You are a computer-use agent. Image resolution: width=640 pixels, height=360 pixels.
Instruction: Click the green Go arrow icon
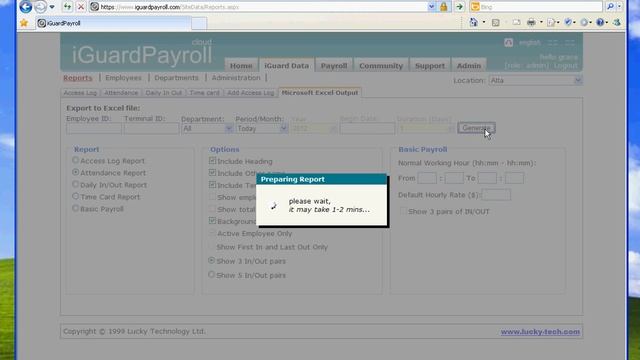(459, 7)
